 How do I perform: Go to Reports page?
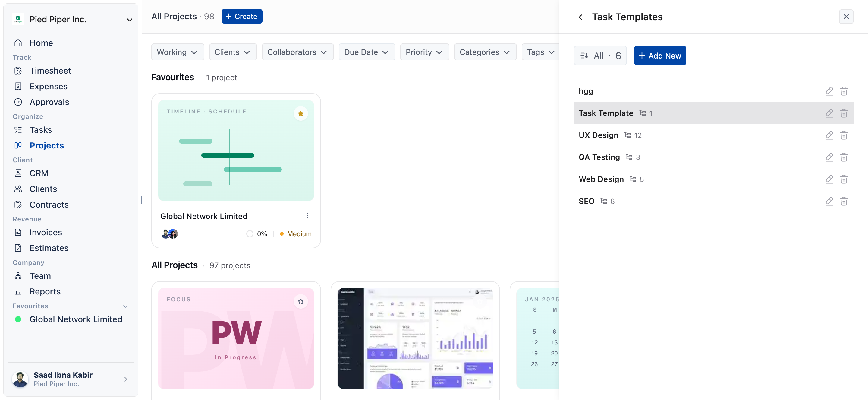(45, 291)
